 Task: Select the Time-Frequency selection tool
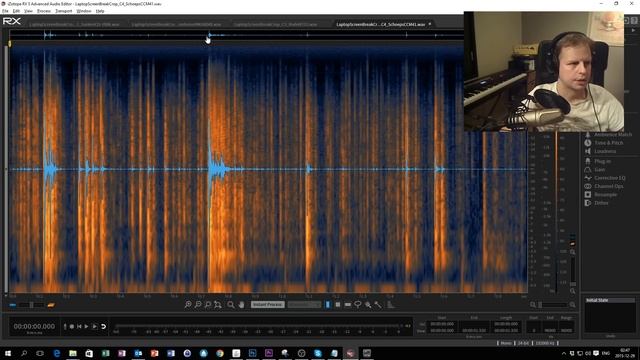pos(338,304)
